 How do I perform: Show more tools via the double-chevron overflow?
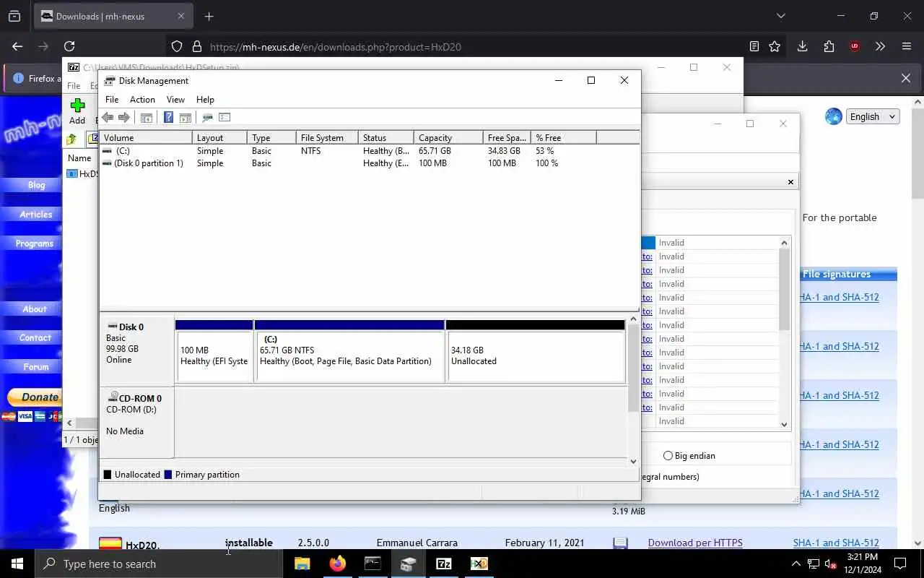(880, 46)
